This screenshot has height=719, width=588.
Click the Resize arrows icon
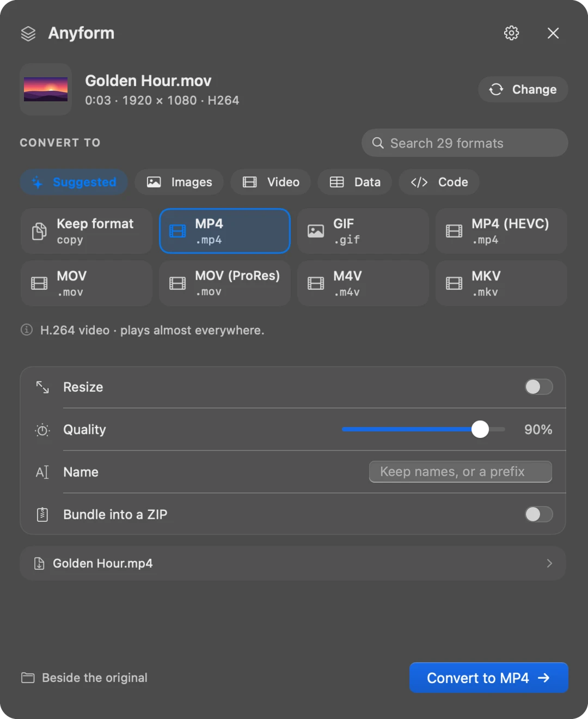pyautogui.click(x=42, y=387)
